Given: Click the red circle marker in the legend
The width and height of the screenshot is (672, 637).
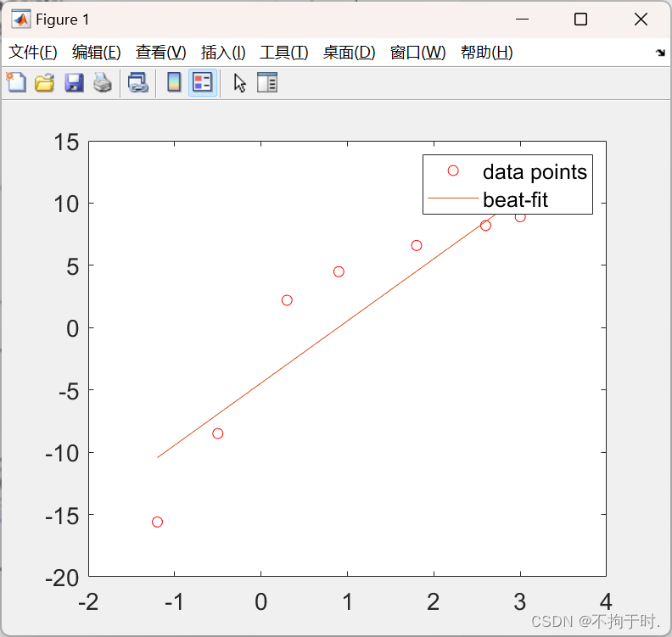Looking at the screenshot, I should point(453,171).
